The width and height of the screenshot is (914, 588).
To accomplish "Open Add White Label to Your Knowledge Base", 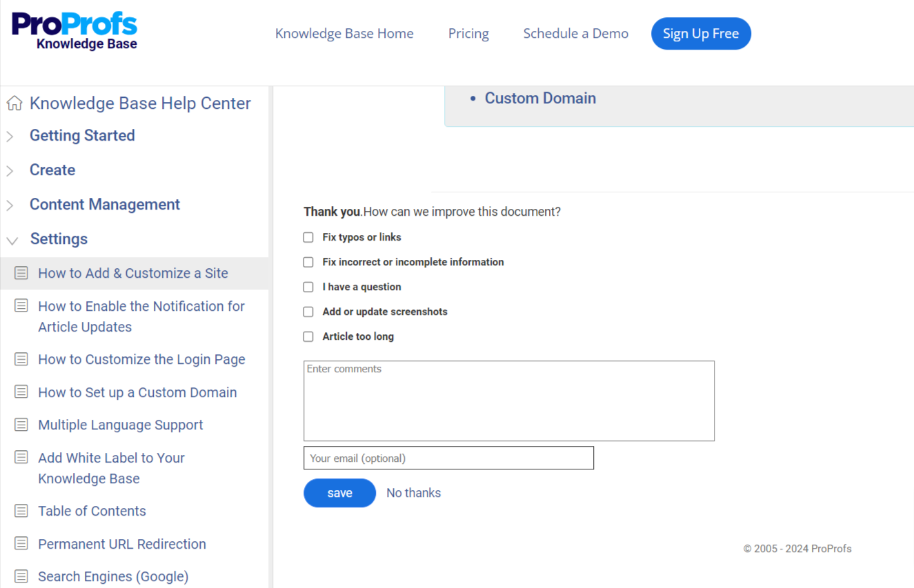I will click(111, 468).
